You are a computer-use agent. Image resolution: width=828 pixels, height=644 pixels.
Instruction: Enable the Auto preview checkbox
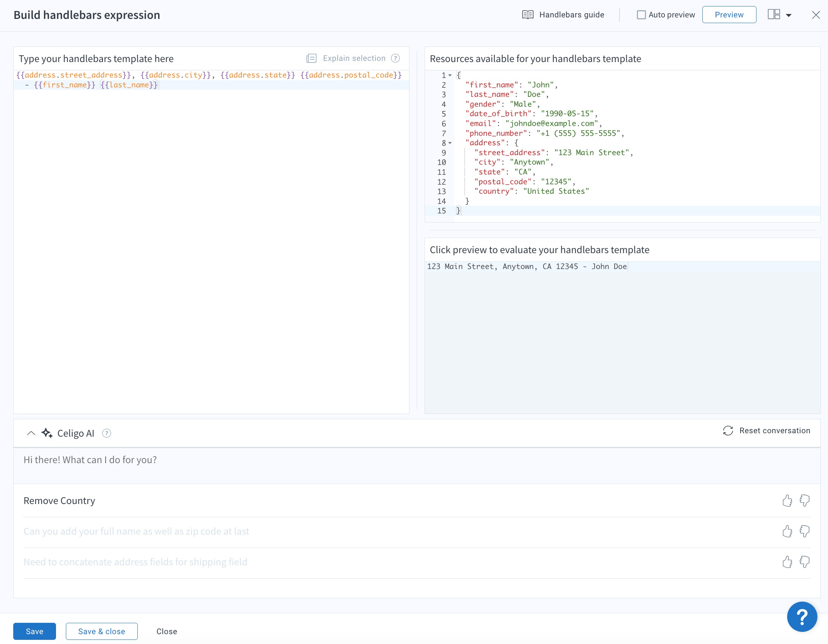click(x=641, y=15)
